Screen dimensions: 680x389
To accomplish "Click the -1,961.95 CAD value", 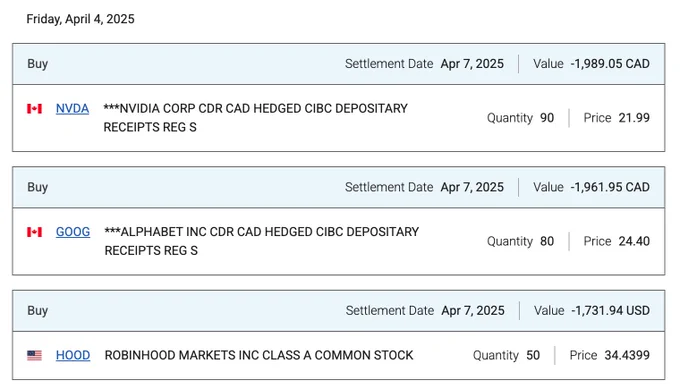I will (610, 187).
